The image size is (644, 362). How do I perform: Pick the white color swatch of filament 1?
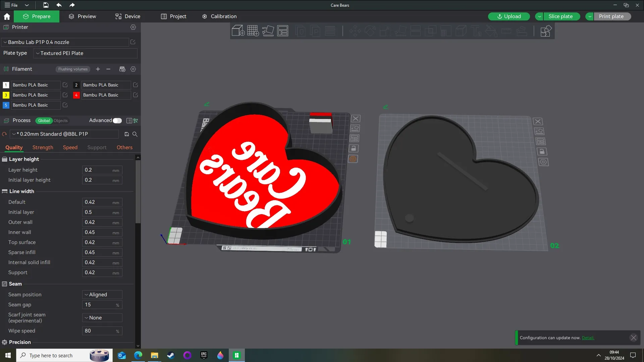click(x=6, y=85)
